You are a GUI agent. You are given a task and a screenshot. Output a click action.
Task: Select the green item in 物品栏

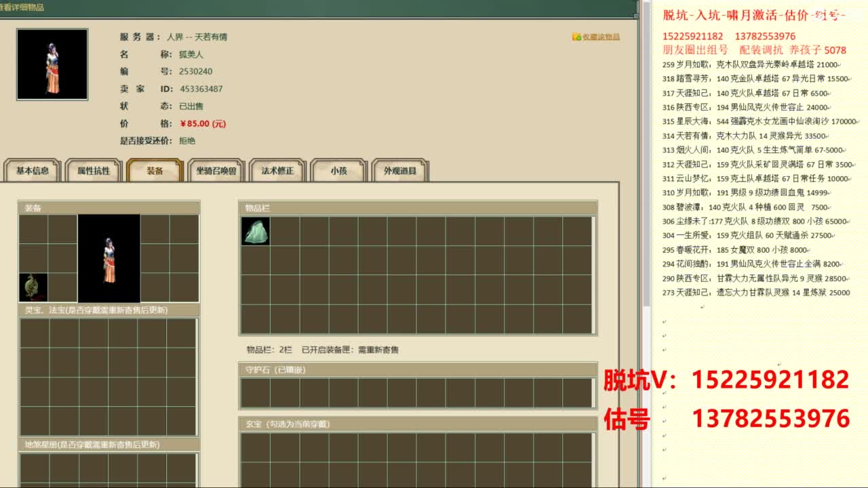pyautogui.click(x=256, y=231)
